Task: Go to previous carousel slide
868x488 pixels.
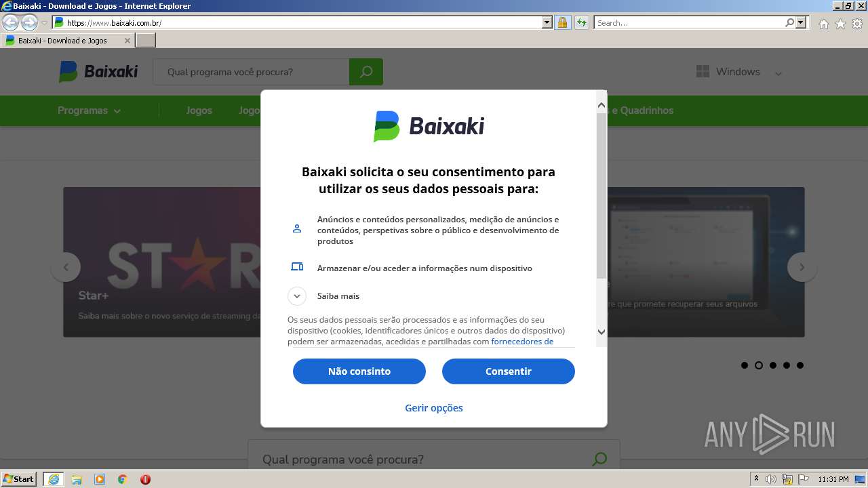Action: coord(66,267)
